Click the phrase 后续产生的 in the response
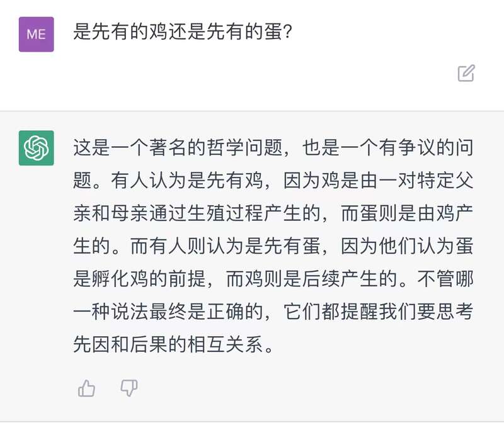 point(350,279)
